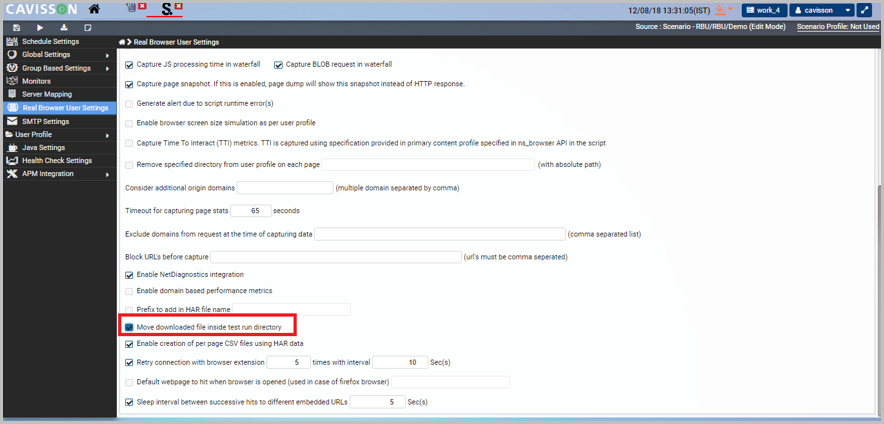Click the home icon in the breadcrumb

[x=122, y=42]
